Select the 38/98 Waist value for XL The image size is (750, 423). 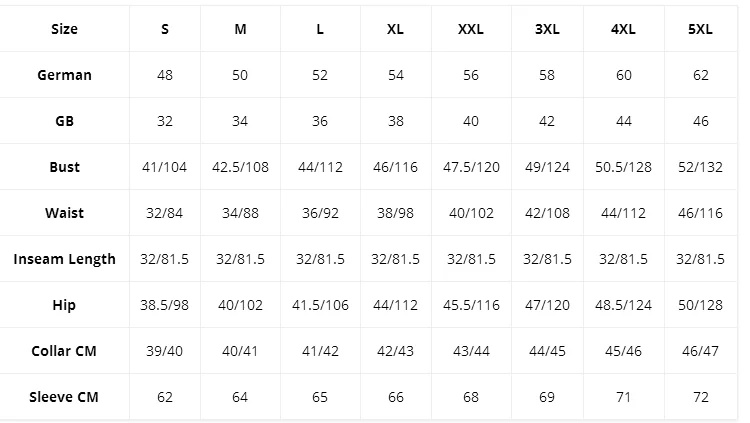click(x=395, y=213)
